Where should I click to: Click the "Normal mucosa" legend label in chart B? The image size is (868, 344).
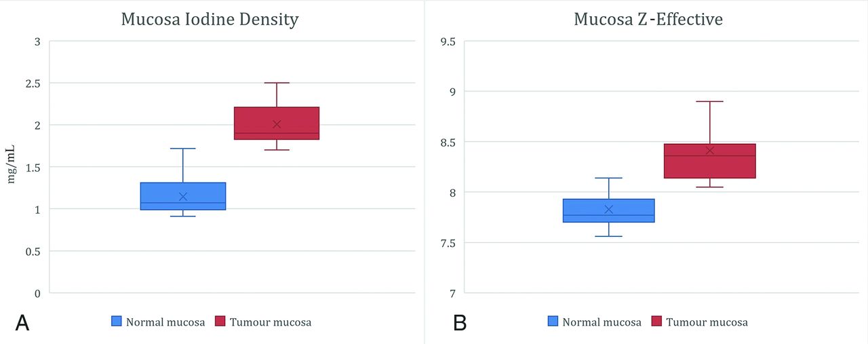pos(602,322)
